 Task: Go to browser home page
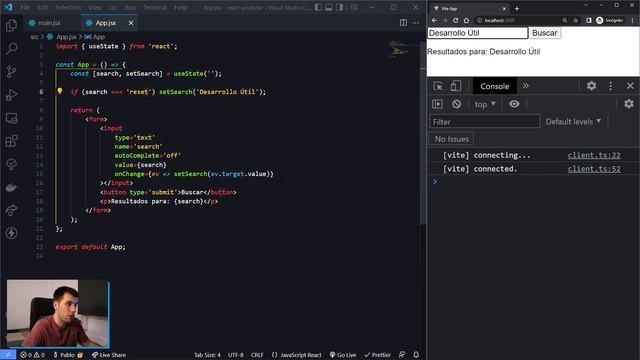point(466,20)
